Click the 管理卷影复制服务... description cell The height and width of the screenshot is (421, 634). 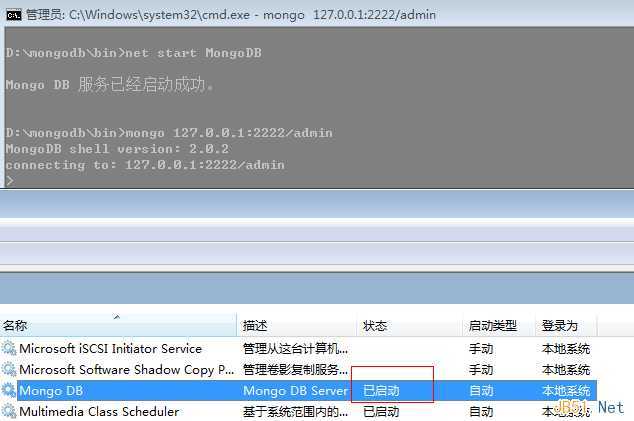tap(296, 370)
